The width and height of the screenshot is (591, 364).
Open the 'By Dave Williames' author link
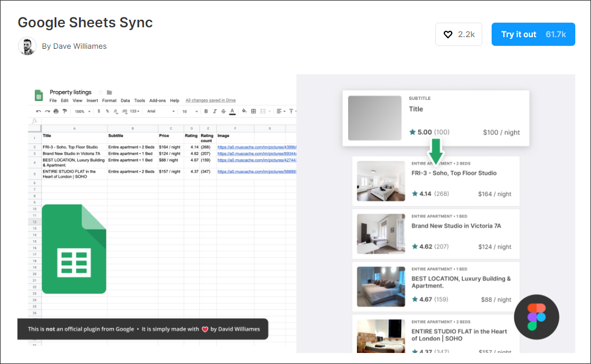(74, 46)
